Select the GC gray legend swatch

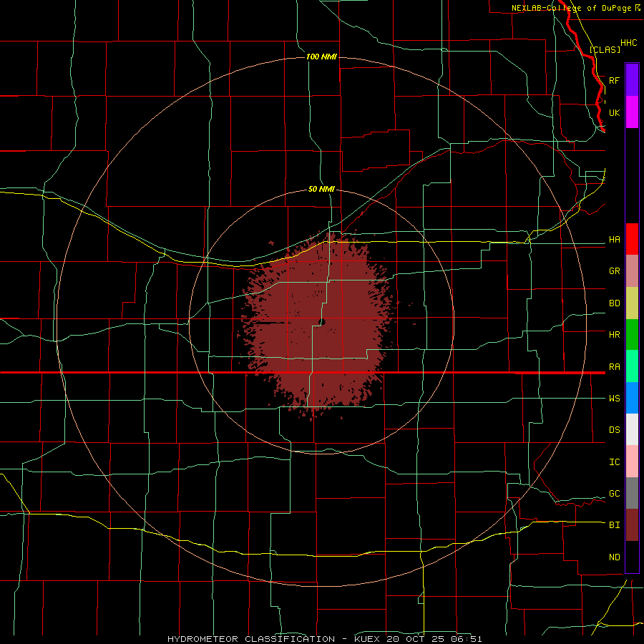point(632,493)
